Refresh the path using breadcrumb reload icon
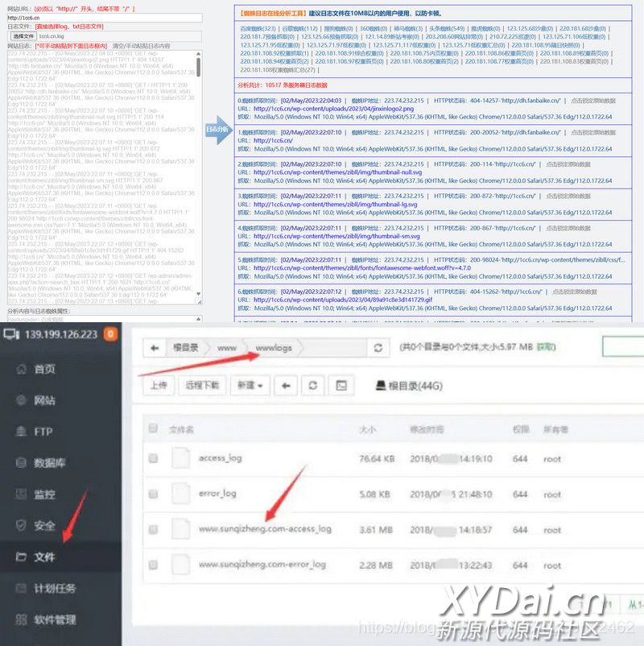Screen dimensions: 644x646 pyautogui.click(x=378, y=348)
